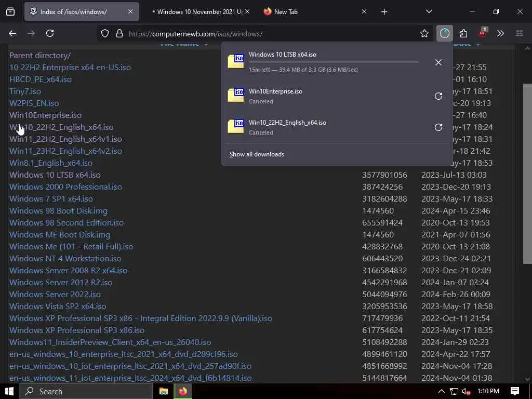Screen dimensions: 532x399
Task: Bookmark this page with the star icon
Action: point(424,33)
